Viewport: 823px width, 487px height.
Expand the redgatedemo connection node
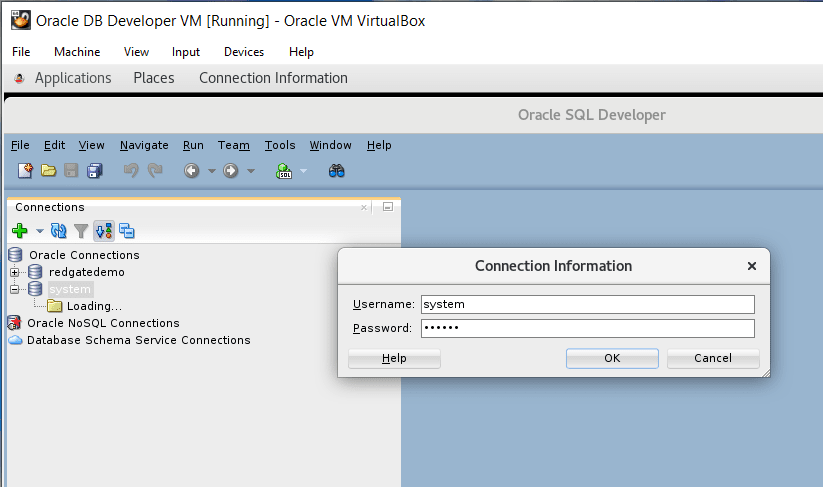(15, 272)
